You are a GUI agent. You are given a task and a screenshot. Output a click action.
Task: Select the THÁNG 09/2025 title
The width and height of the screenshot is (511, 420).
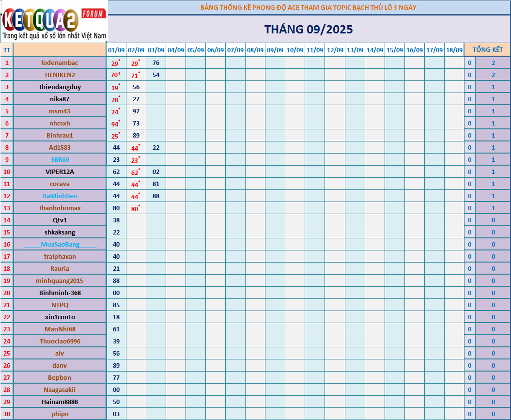(308, 30)
